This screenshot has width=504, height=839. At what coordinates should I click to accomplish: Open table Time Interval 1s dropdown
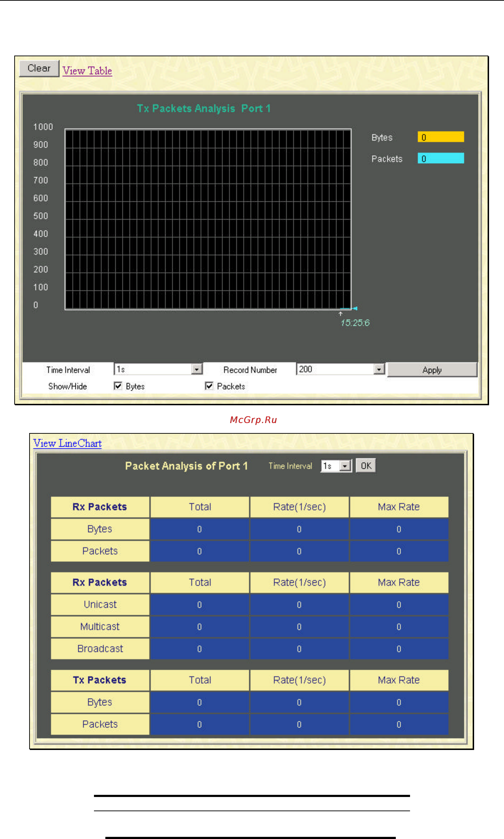[336, 466]
